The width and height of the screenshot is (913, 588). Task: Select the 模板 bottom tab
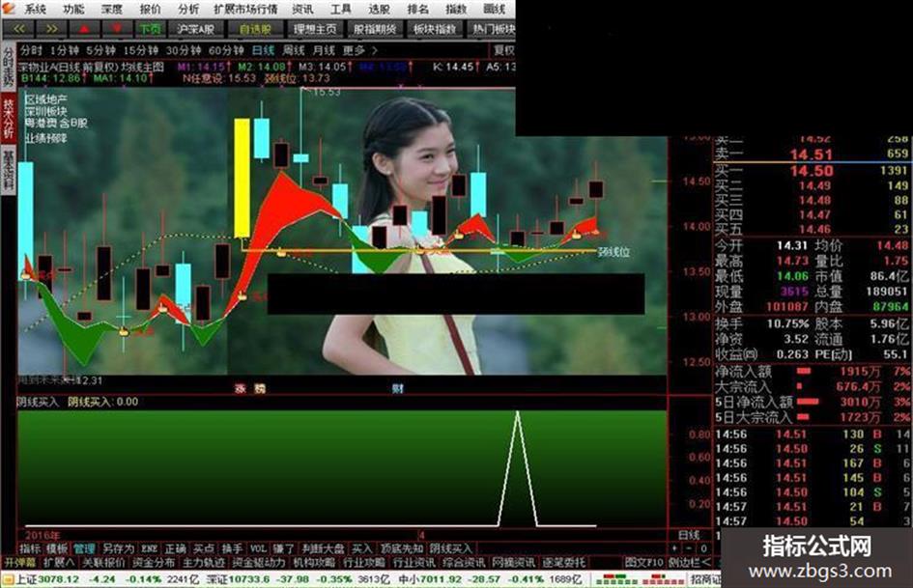56,548
